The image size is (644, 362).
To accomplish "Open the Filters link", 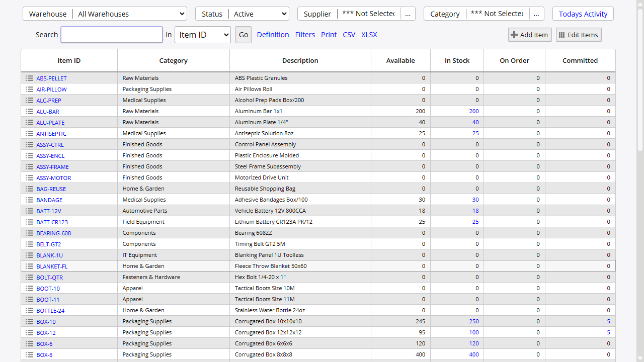I will coord(305,35).
